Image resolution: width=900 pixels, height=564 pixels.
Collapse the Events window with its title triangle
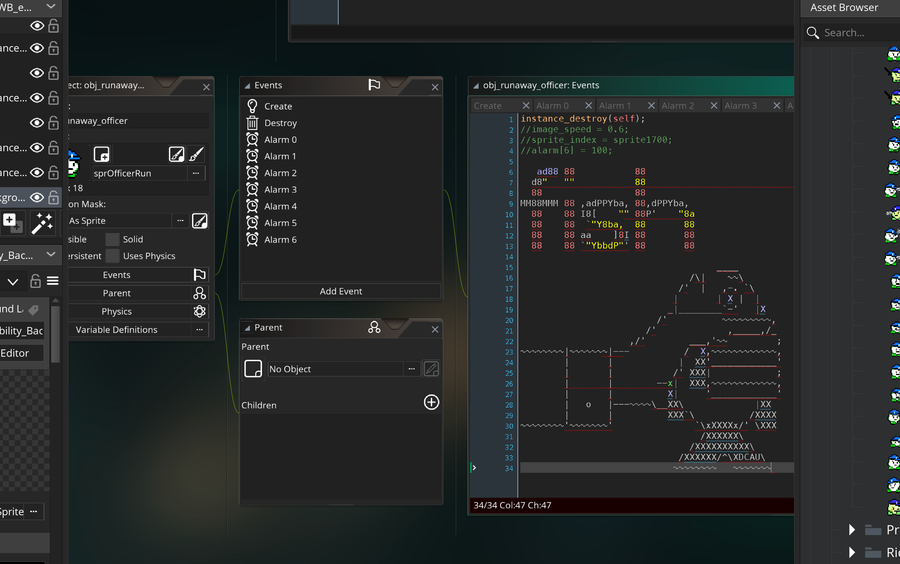pyautogui.click(x=247, y=85)
